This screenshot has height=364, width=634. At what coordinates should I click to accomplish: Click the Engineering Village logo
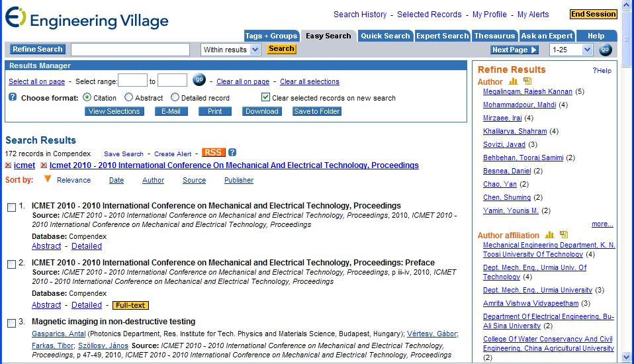tap(87, 19)
